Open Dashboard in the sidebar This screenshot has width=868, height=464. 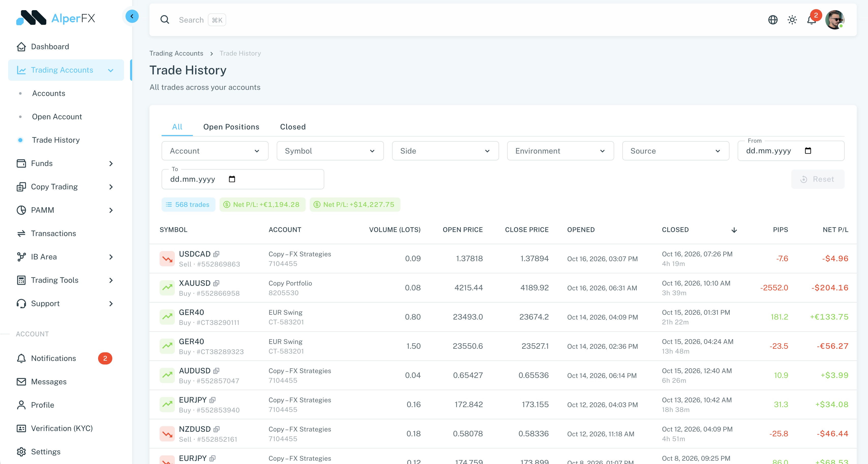point(66,46)
